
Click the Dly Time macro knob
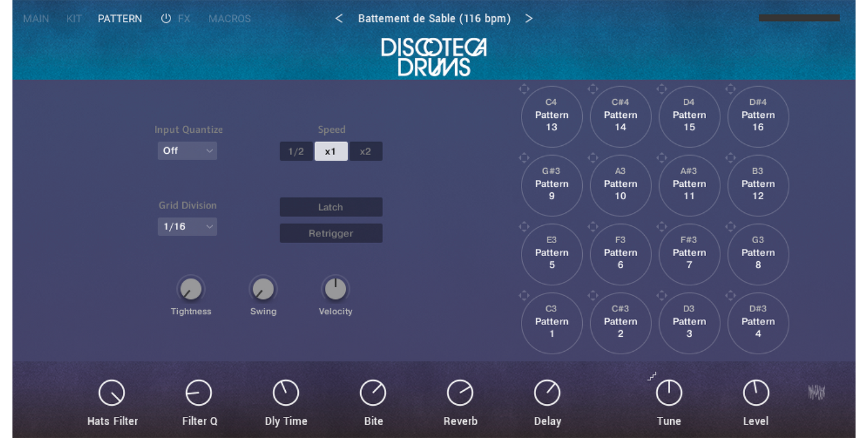[x=286, y=393]
